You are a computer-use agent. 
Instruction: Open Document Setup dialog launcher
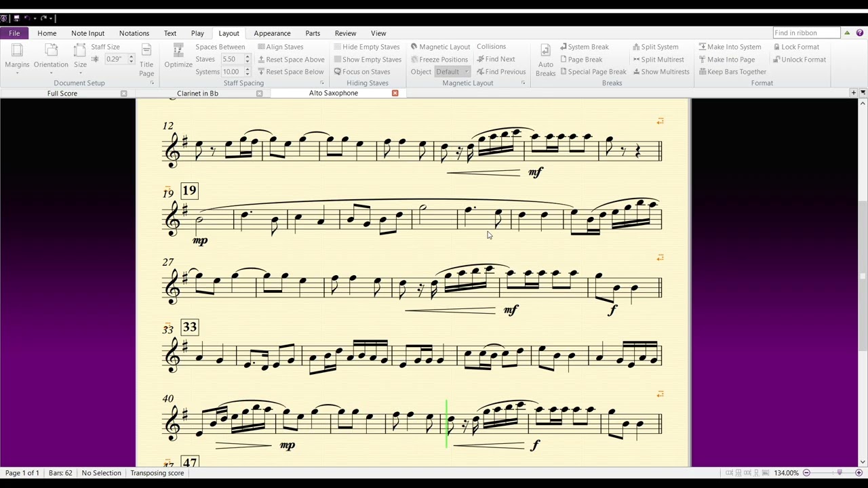tap(152, 83)
